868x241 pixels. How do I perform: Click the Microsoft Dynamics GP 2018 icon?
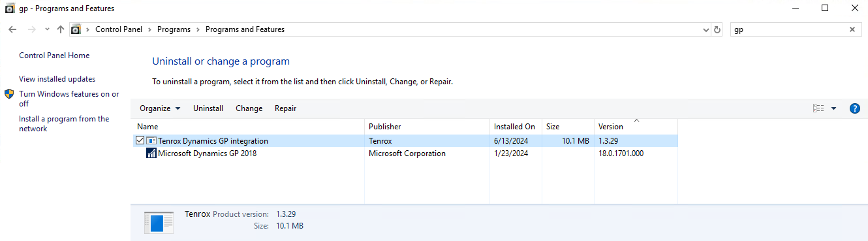point(151,153)
